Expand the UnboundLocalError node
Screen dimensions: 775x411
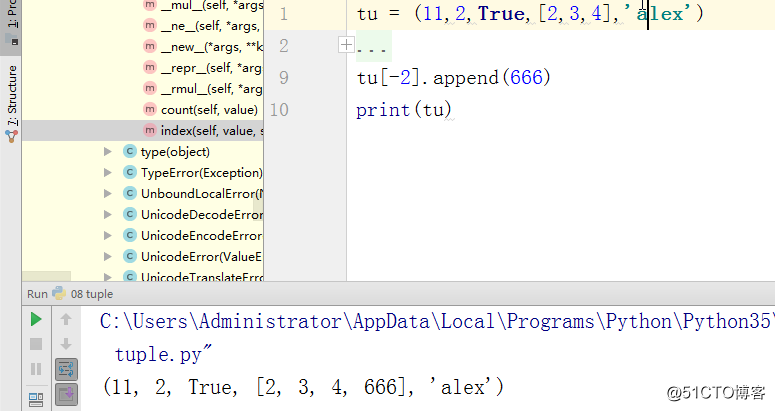pos(107,194)
